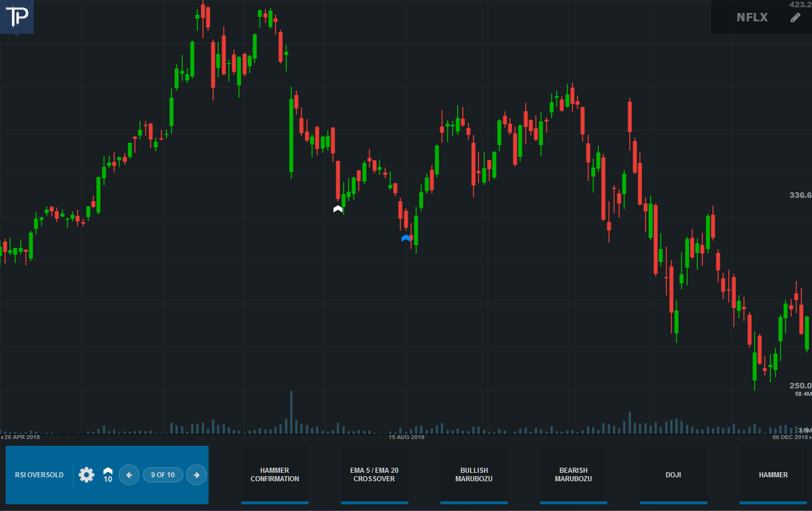
Task: Switch to Hammer Confirmation pattern
Action: click(x=275, y=475)
